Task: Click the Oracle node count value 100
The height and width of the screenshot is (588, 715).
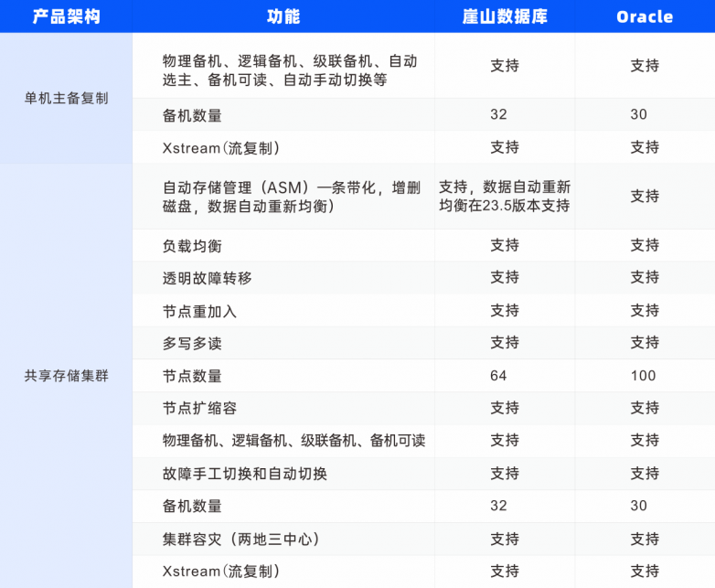Action: tap(644, 376)
